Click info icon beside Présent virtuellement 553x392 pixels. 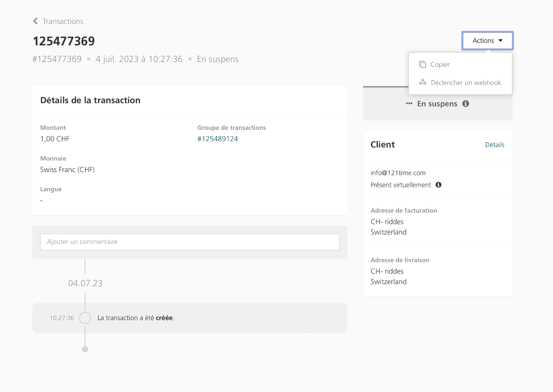click(439, 185)
